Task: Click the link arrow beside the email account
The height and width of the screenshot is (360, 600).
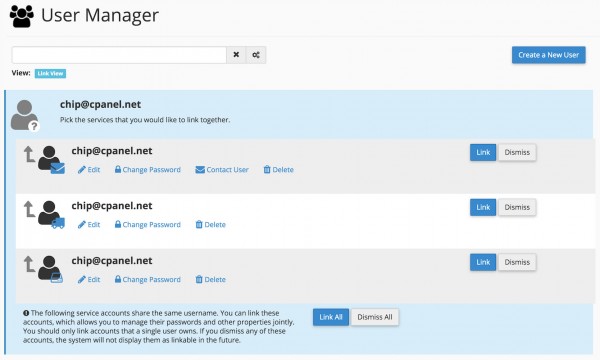Action: (29, 154)
